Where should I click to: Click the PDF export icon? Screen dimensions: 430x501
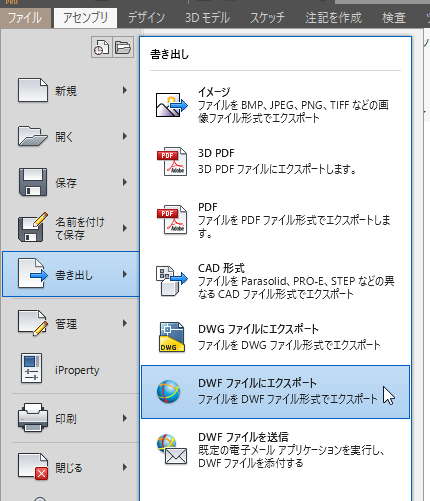pos(172,220)
